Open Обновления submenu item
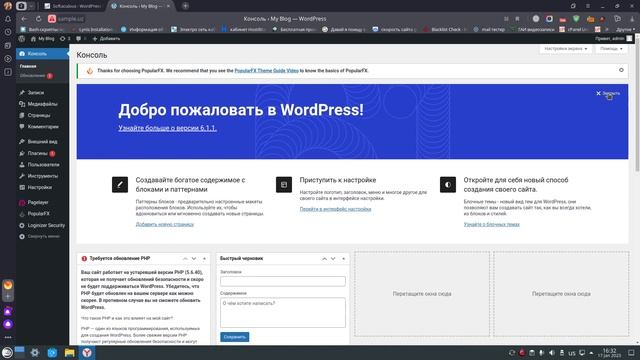Viewport: 640px width, 360px height. click(x=36, y=76)
